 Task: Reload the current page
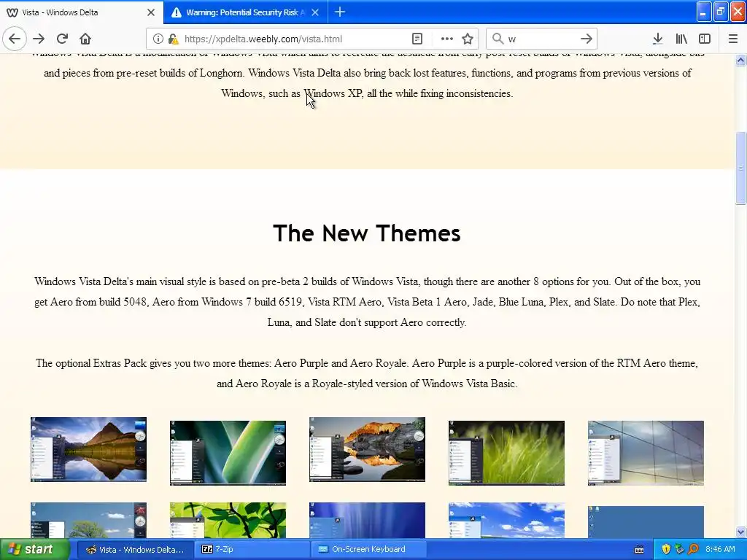pos(62,39)
